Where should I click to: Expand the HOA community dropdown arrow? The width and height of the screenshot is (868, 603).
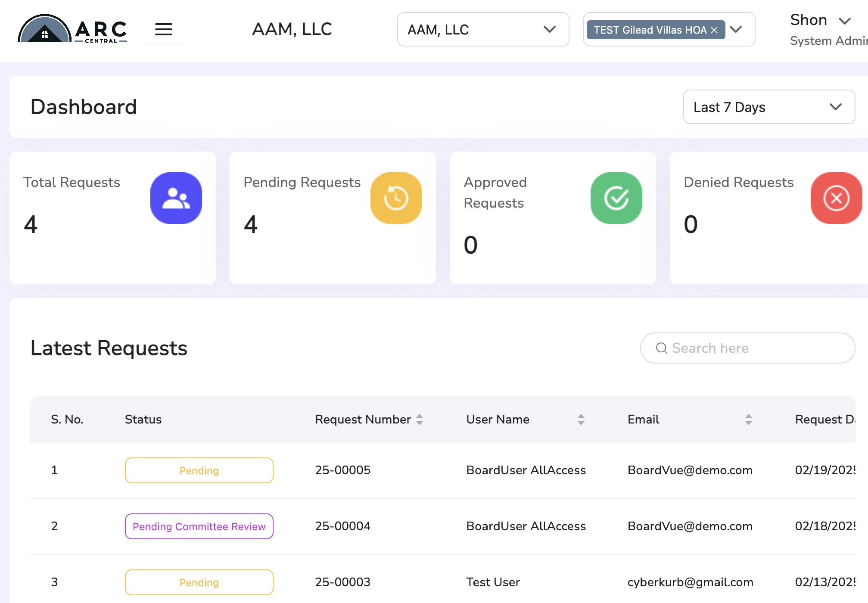(736, 29)
